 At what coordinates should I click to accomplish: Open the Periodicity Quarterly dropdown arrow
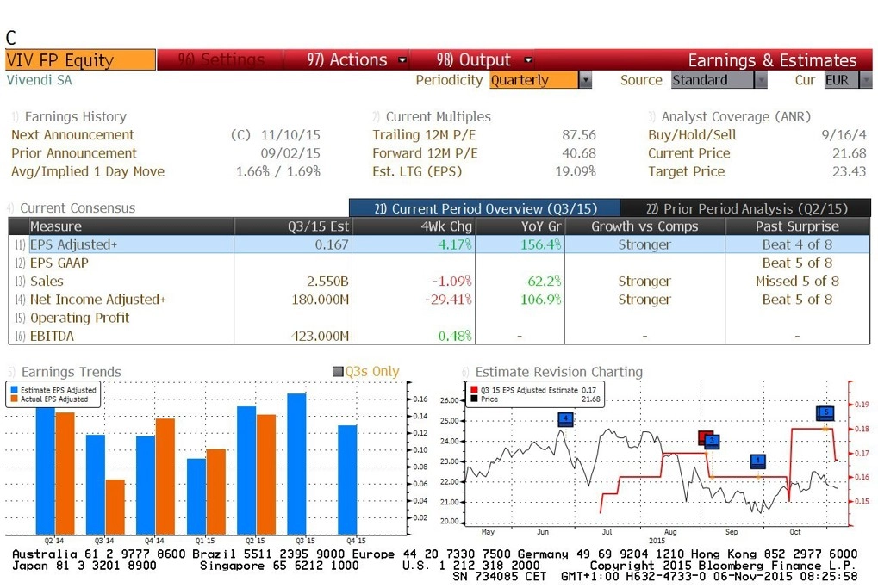pos(585,80)
